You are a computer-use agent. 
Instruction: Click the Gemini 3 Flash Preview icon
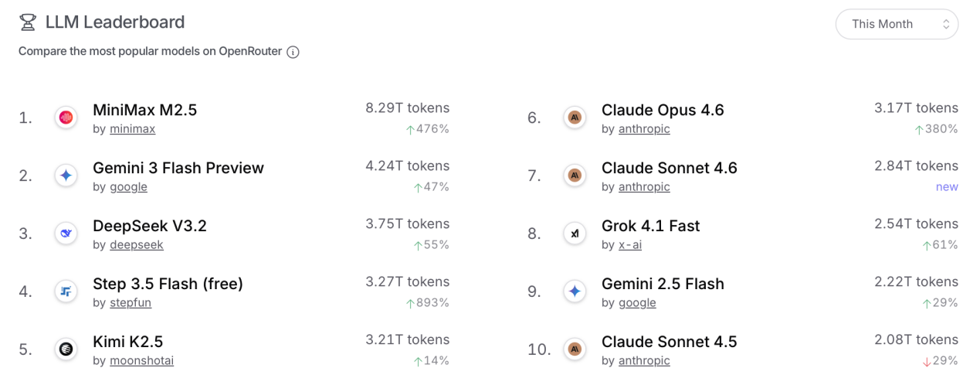point(66,176)
